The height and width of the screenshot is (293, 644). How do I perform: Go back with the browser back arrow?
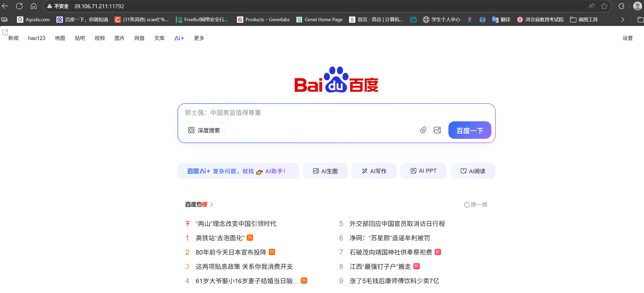[x=5, y=6]
